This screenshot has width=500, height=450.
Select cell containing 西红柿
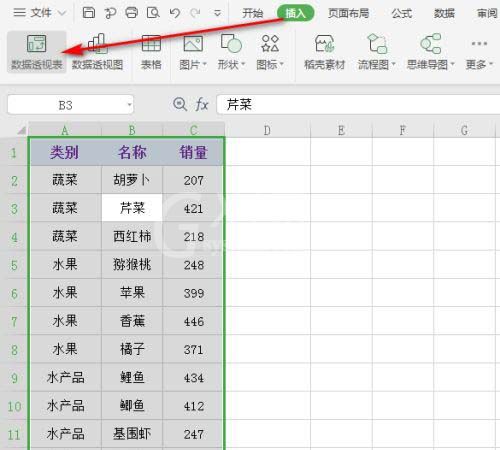pos(132,237)
